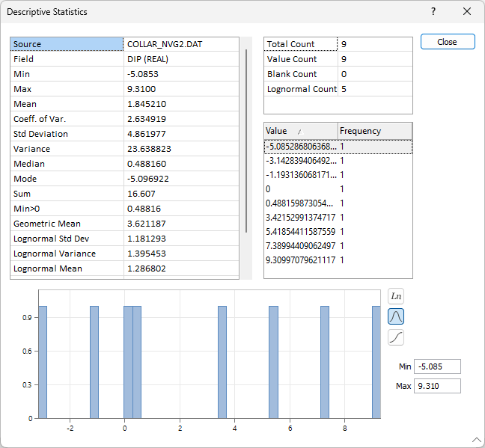Sort by the Frequency column header
485x448 pixels.
[x=374, y=131]
